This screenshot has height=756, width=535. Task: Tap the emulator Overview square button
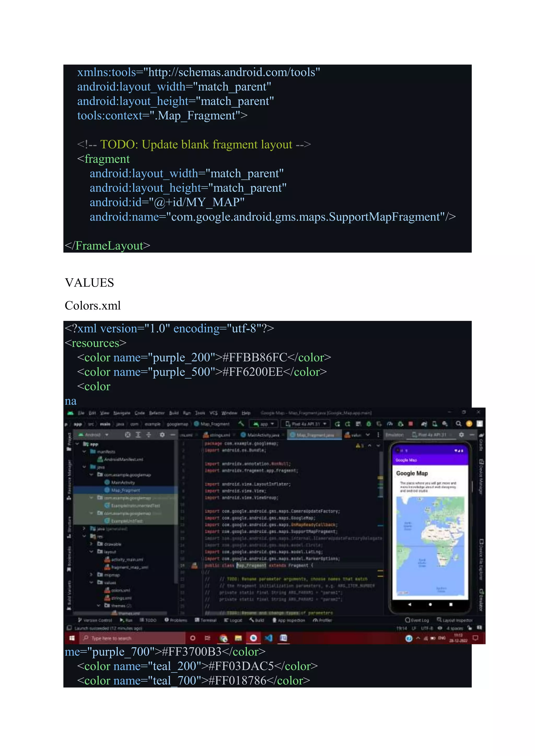[451, 604]
